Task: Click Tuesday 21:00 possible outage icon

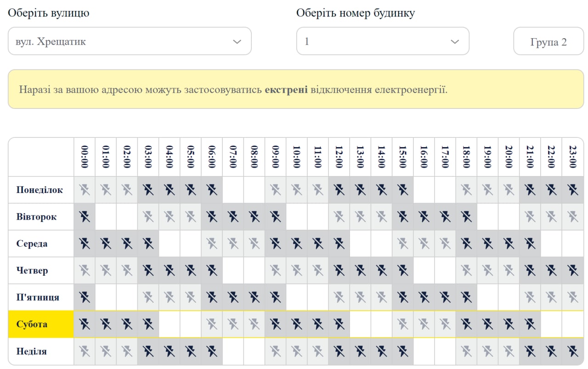Action: tap(530, 216)
